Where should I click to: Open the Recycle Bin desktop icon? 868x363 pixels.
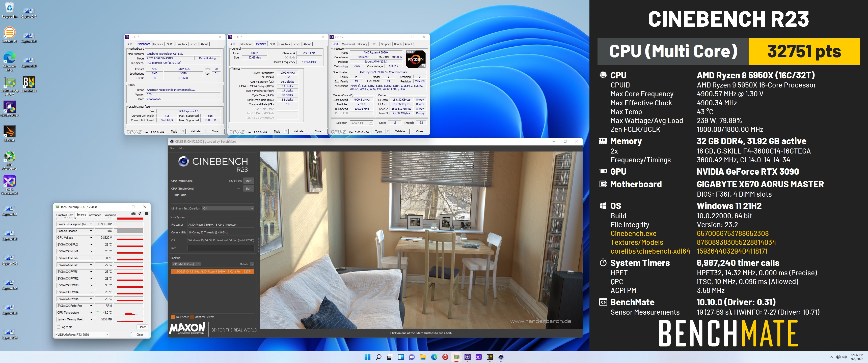[x=9, y=10]
